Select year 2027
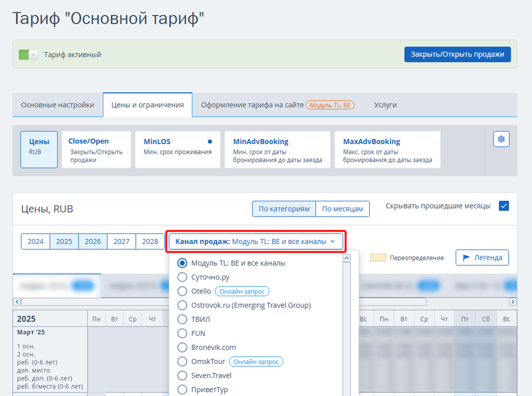This screenshot has width=532, height=396. point(121,241)
